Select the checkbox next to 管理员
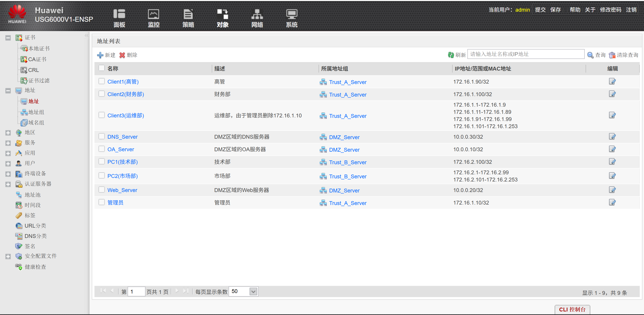 (x=101, y=202)
